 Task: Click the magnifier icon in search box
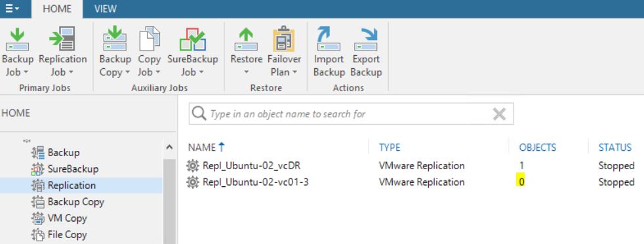coord(199,113)
